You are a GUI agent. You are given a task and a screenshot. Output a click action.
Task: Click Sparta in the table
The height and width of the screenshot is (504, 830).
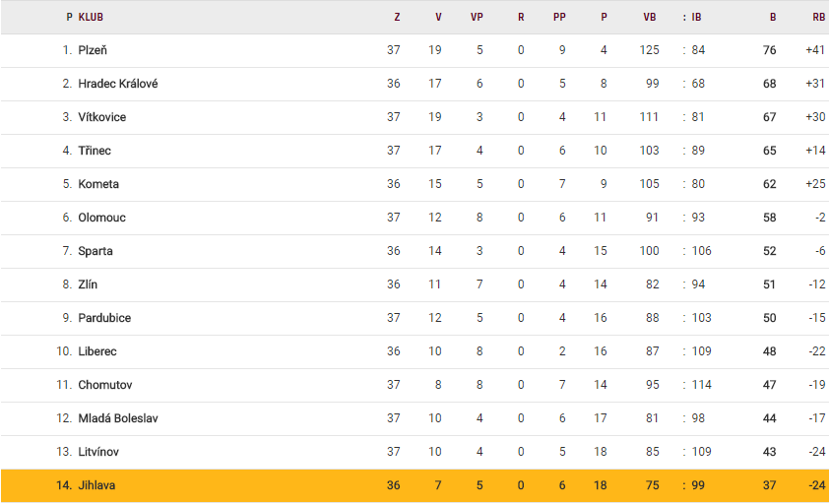(96, 251)
